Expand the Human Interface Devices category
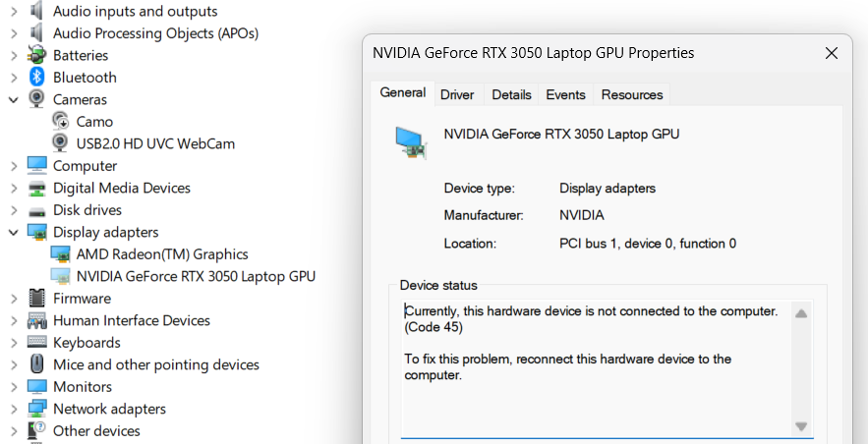The image size is (868, 444). pos(13,320)
